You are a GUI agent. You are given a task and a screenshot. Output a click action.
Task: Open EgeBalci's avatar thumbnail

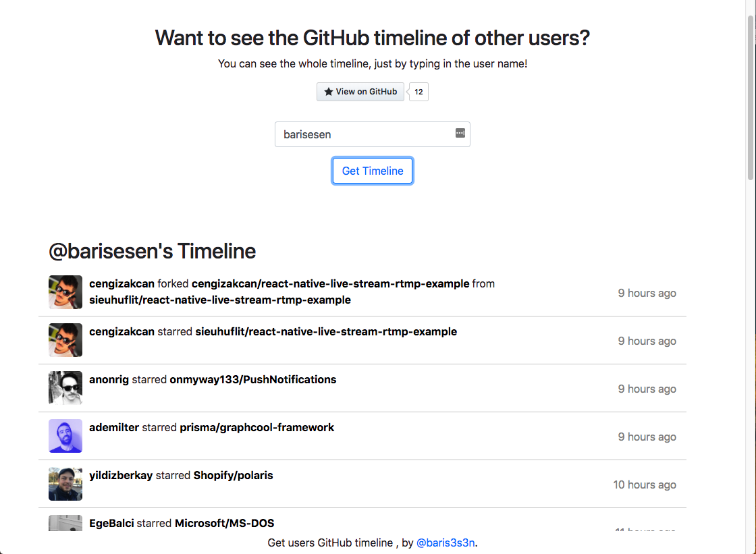(x=65, y=525)
